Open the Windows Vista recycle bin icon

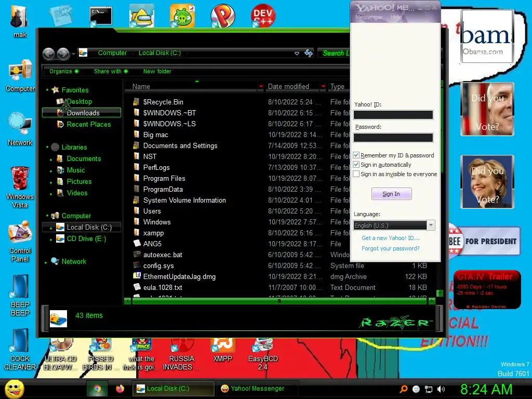[20, 187]
